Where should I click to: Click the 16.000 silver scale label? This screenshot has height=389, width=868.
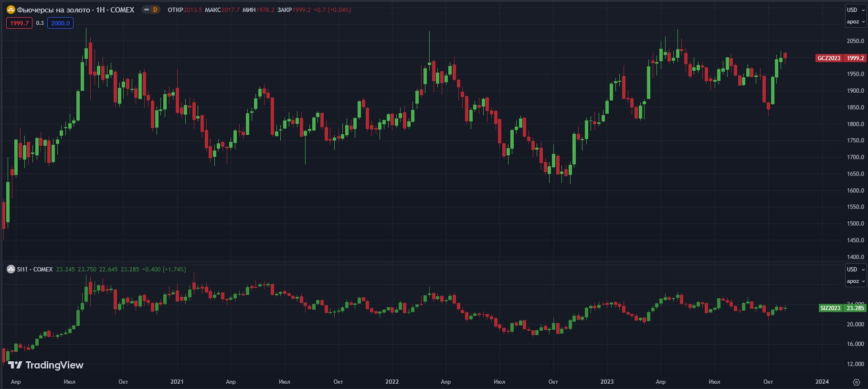pyautogui.click(x=855, y=344)
